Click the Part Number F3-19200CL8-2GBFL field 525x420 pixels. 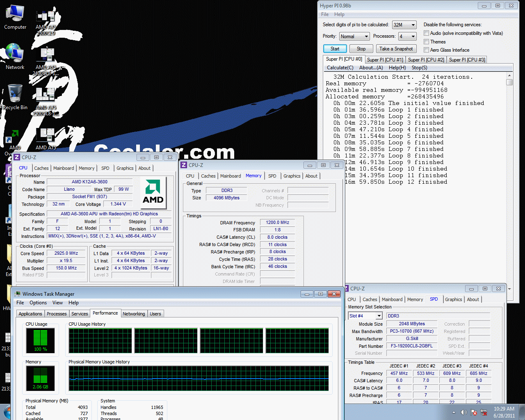[x=412, y=346]
